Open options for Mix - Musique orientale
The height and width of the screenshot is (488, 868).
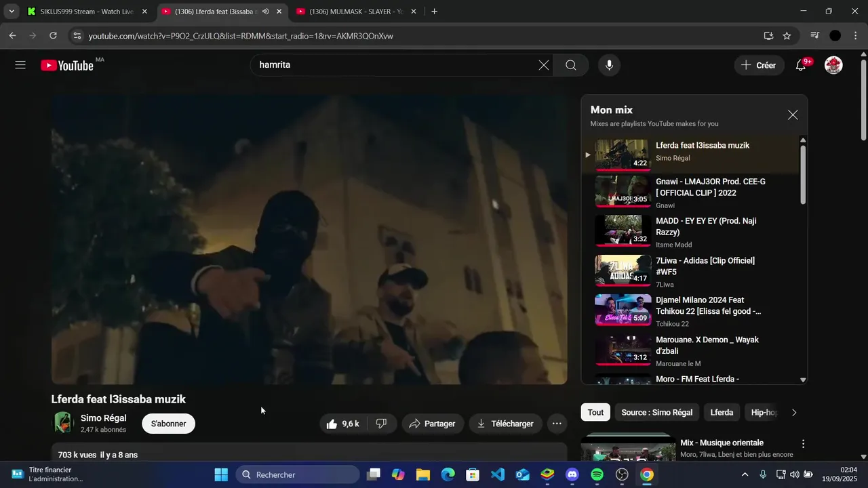803,444
